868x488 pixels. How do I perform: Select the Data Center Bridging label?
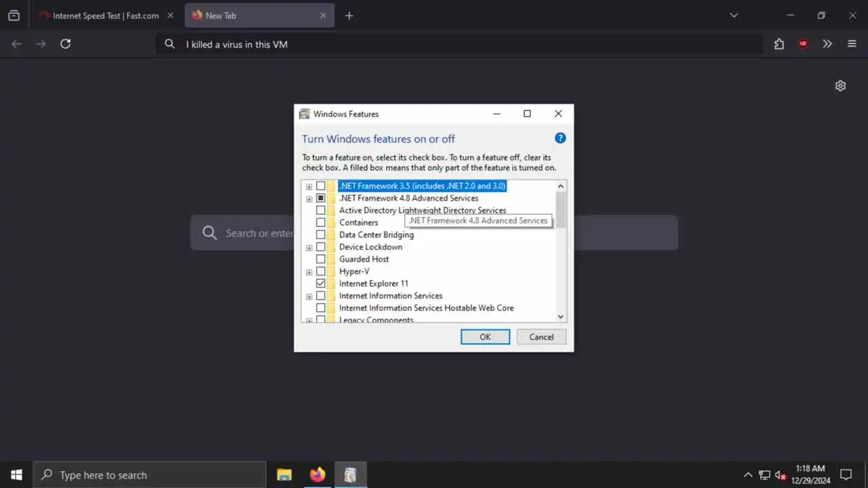click(376, 235)
